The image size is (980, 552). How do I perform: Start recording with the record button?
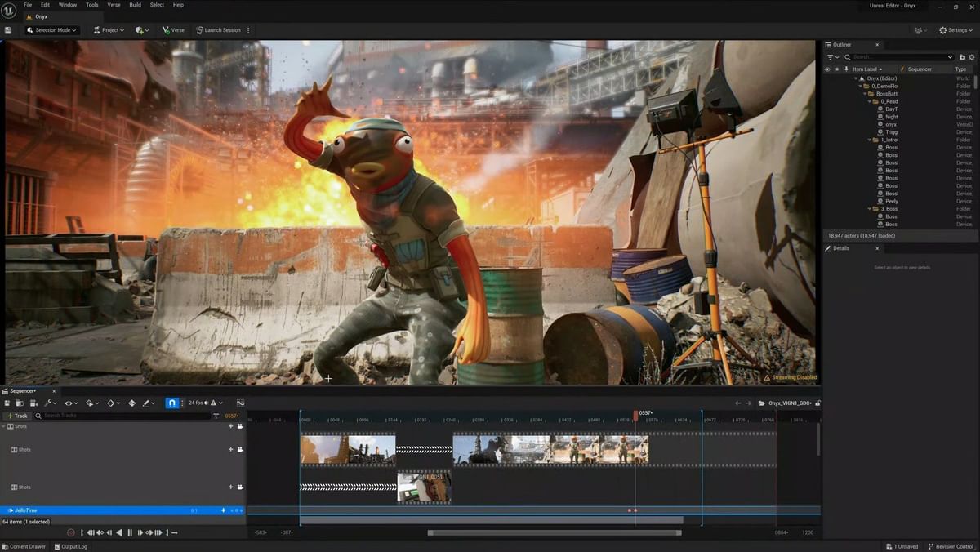pyautogui.click(x=70, y=532)
